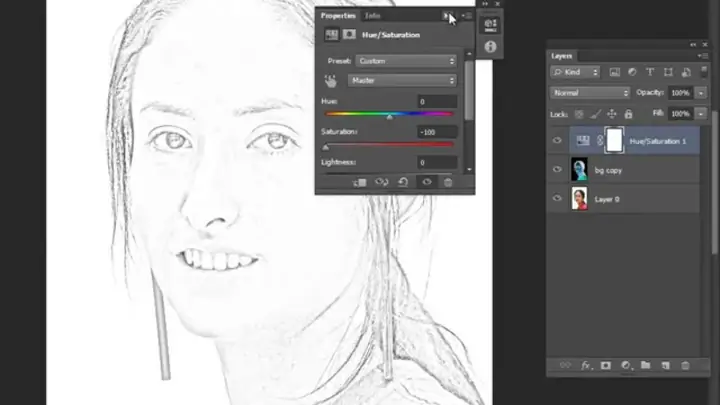Click the Hue slider handle
The image size is (720, 405).
pos(389,117)
